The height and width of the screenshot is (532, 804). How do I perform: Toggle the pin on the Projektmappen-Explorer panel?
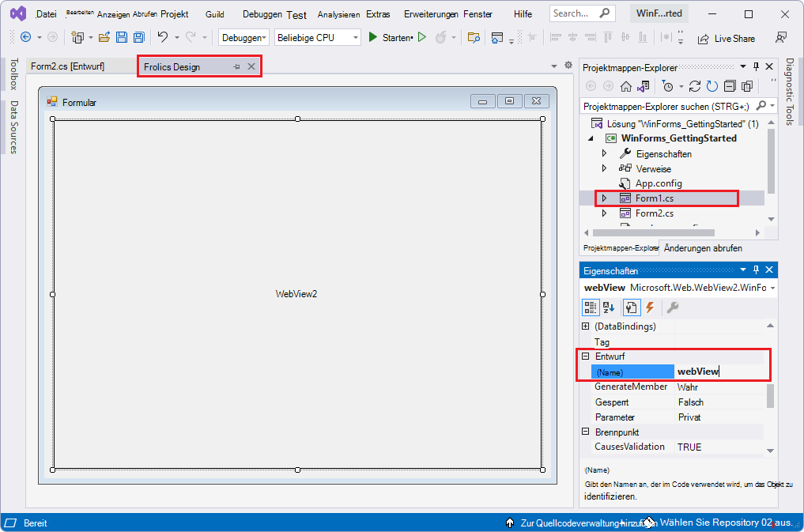(x=755, y=66)
